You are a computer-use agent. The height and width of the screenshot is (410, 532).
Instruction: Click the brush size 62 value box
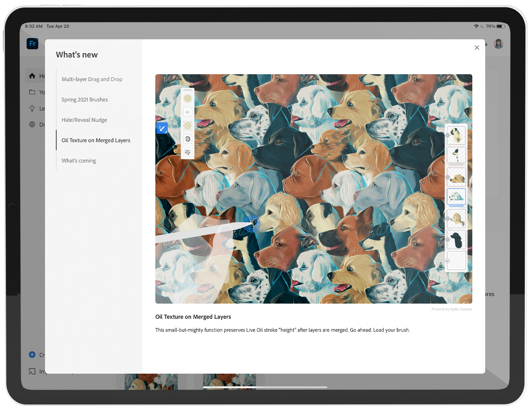click(x=188, y=112)
